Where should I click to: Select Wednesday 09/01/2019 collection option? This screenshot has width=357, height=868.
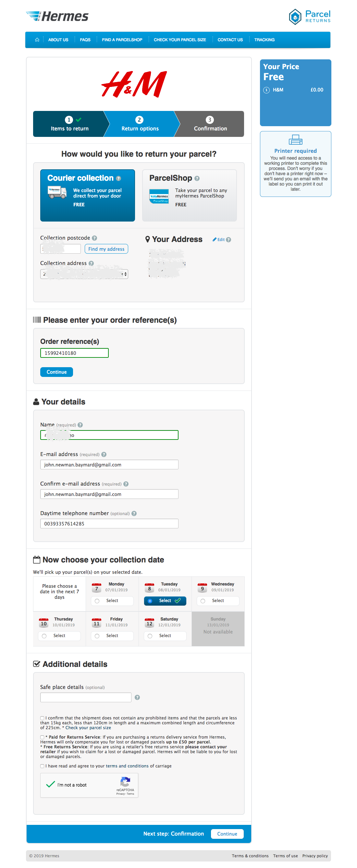point(218,601)
